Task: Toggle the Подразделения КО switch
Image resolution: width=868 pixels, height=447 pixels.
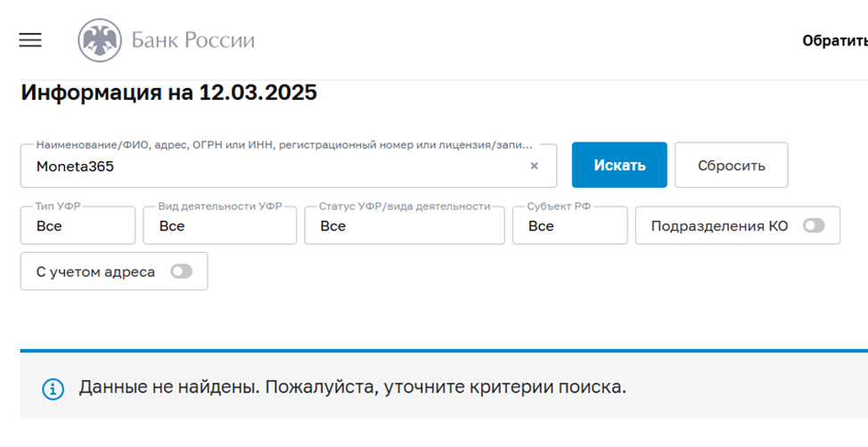Action: coord(814,225)
